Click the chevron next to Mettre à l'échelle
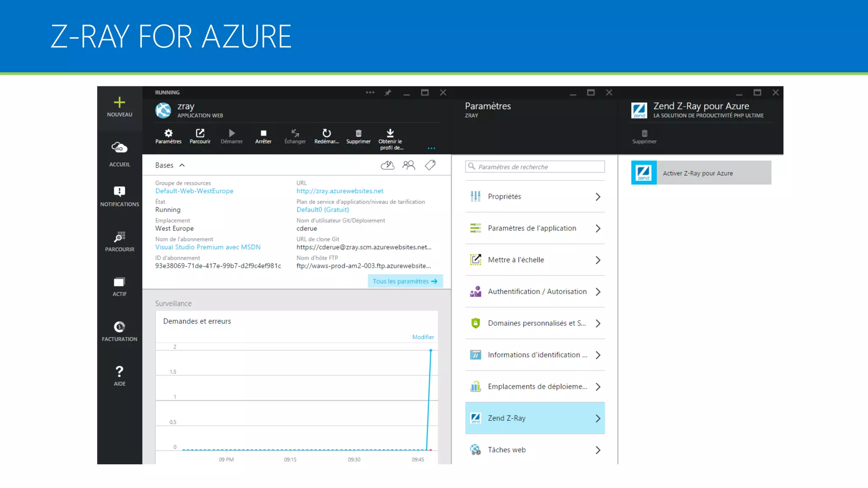The image size is (868, 488). 598,260
